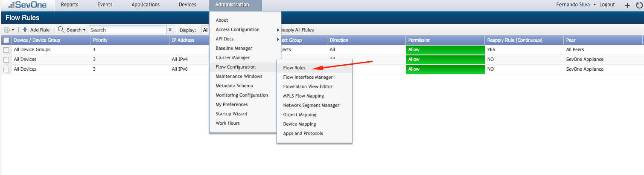Click the SevOne logo

click(27, 5)
